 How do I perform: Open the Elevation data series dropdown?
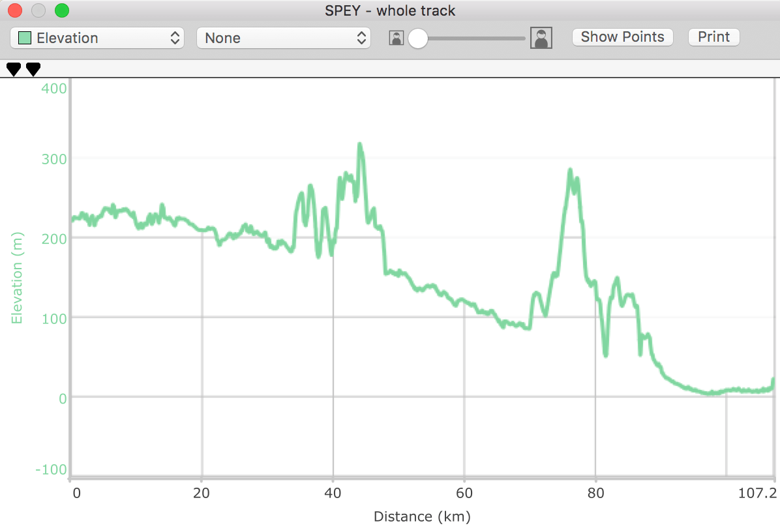(x=97, y=38)
